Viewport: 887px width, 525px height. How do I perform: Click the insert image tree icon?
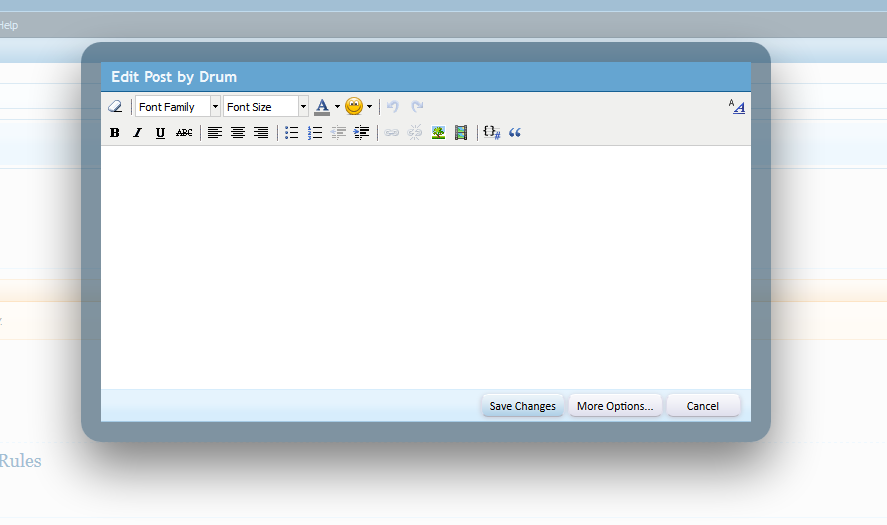coord(438,132)
